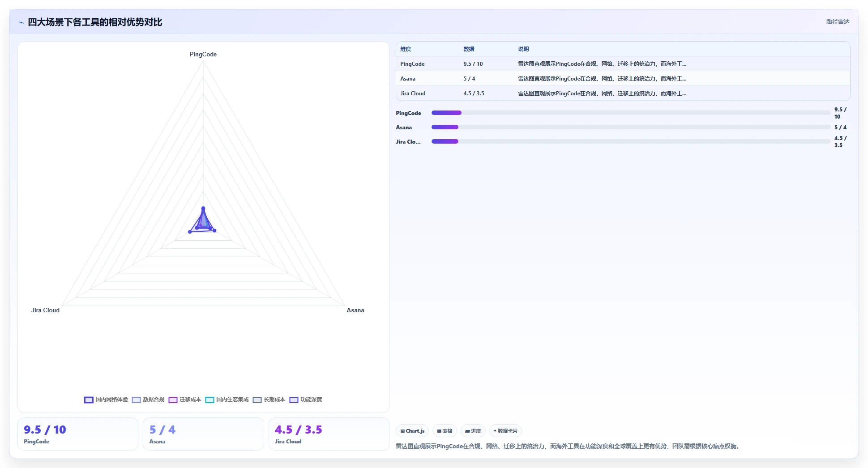The width and height of the screenshot is (868, 468).
Task: Toggle the 国内网络体验 legend series
Action: tap(106, 400)
